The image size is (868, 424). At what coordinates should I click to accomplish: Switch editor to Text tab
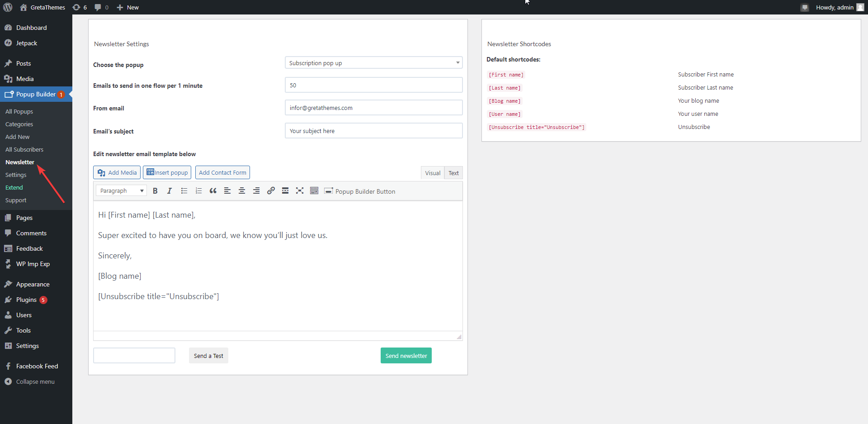453,173
